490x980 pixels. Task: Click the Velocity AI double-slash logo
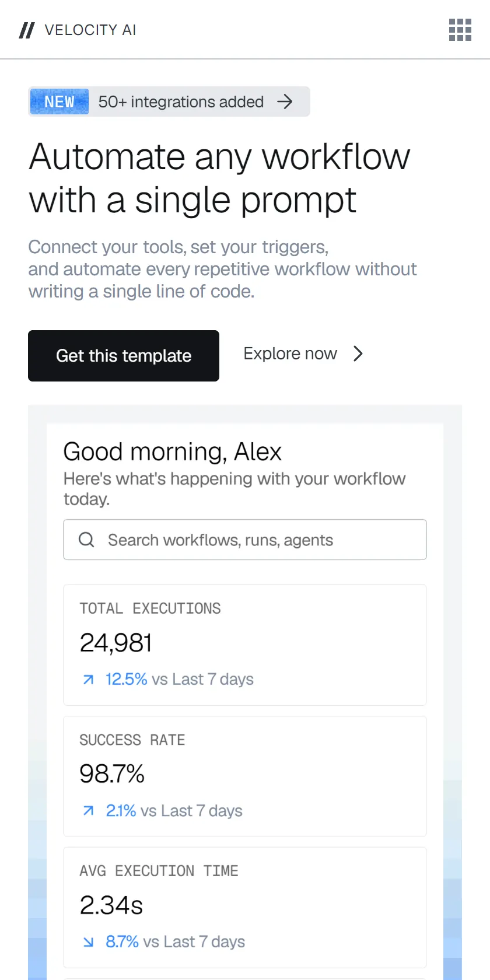[27, 30]
